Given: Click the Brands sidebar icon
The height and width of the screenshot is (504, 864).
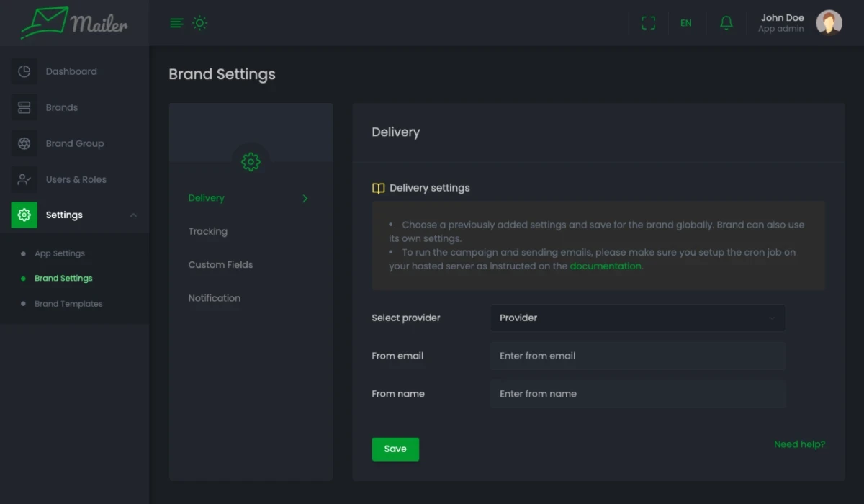Looking at the screenshot, I should (24, 107).
